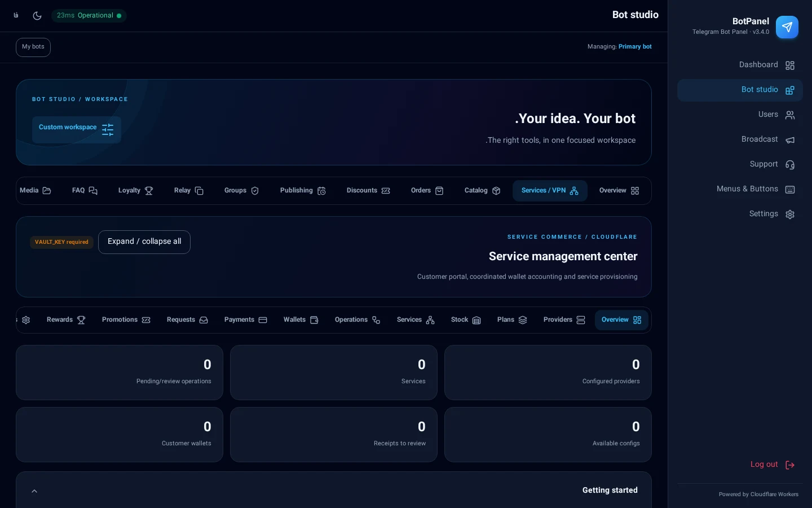The height and width of the screenshot is (508, 812).
Task: Click the My bots button
Action: pos(33,47)
